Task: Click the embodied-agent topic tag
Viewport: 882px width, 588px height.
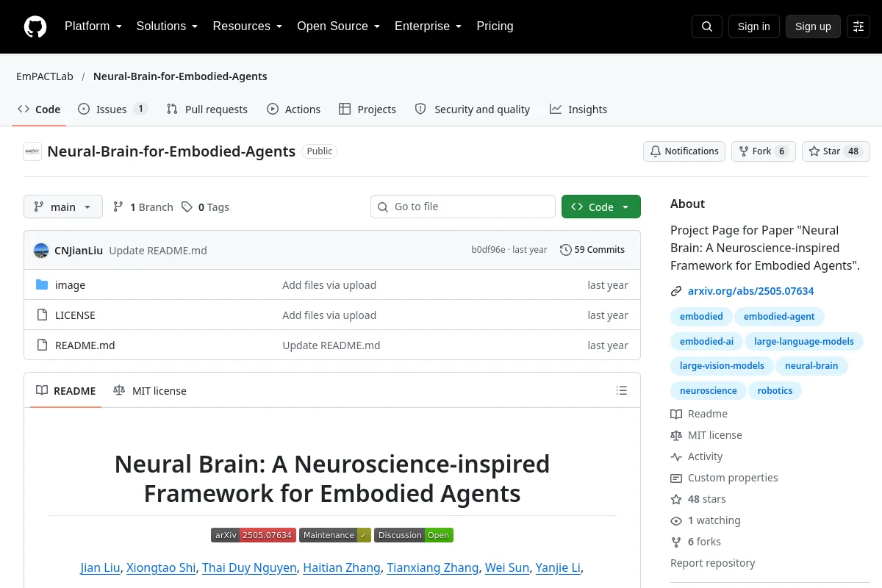Action: (779, 317)
